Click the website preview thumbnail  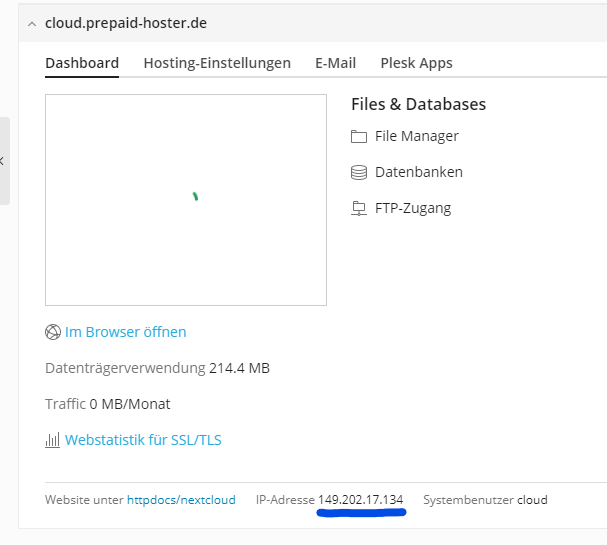click(x=186, y=200)
